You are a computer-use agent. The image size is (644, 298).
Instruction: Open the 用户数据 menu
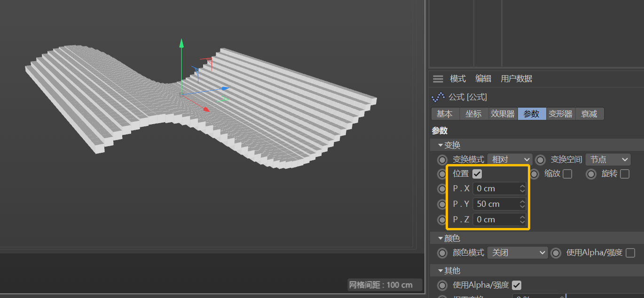click(516, 78)
